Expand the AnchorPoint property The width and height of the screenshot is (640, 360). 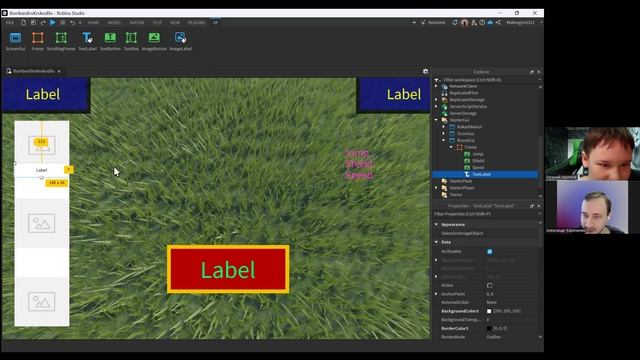click(x=436, y=294)
